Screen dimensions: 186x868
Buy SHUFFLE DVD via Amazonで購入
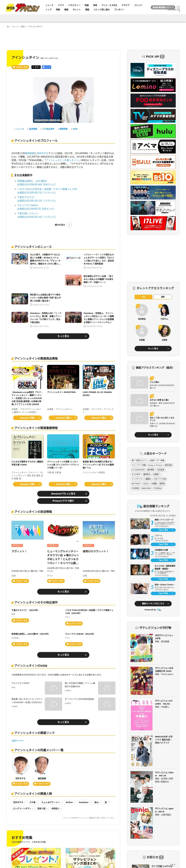27,418
